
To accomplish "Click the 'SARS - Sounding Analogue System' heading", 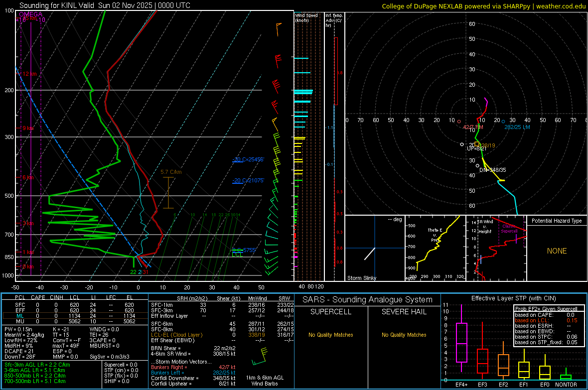I will coord(367,300).
